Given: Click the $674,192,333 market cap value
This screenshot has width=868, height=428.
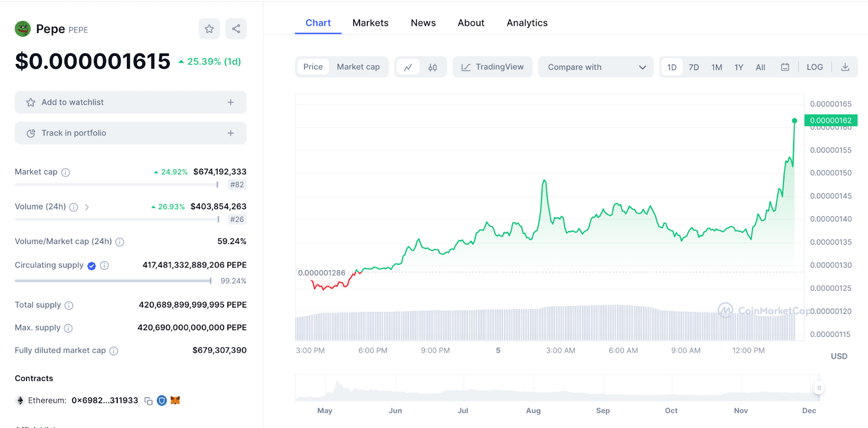Looking at the screenshot, I should pyautogui.click(x=220, y=171).
